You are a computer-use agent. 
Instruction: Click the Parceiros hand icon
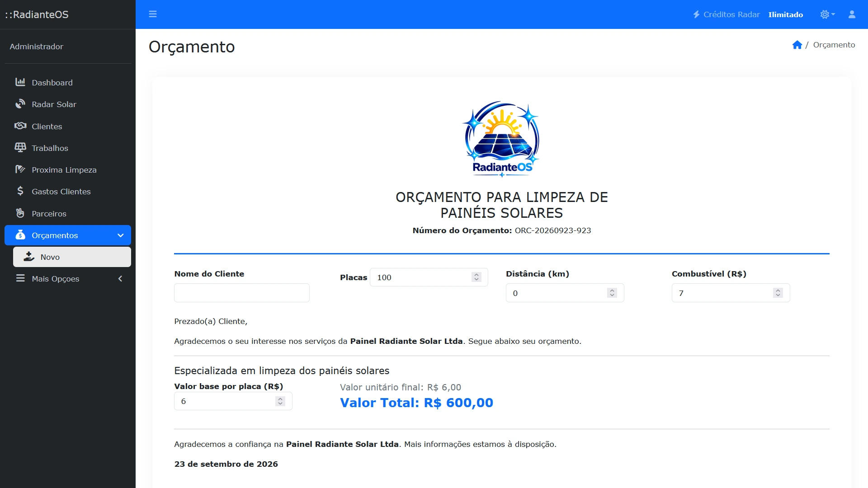click(20, 213)
